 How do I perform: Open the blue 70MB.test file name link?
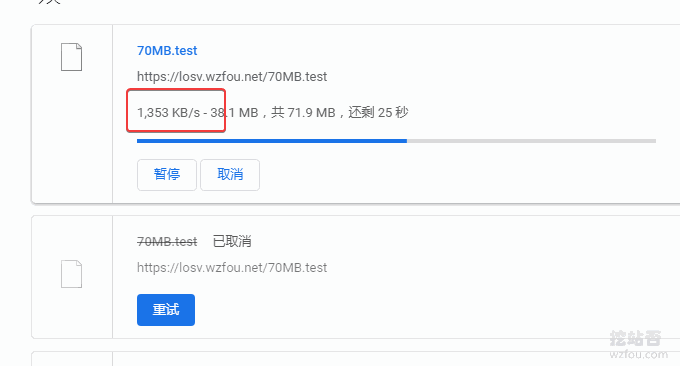click(x=167, y=51)
